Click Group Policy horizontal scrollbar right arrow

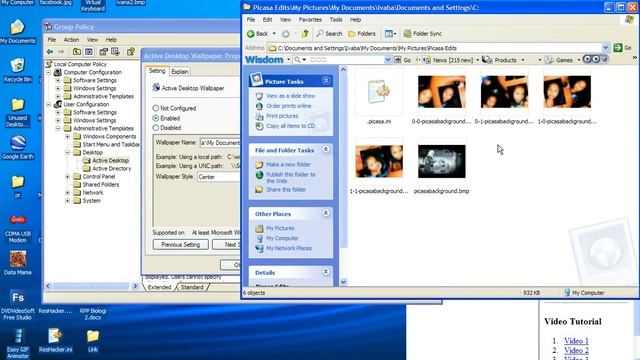click(x=135, y=287)
